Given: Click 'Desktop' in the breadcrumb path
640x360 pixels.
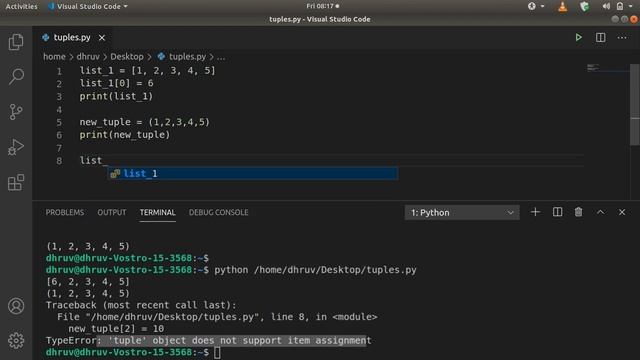Looking at the screenshot, I should 127,56.
